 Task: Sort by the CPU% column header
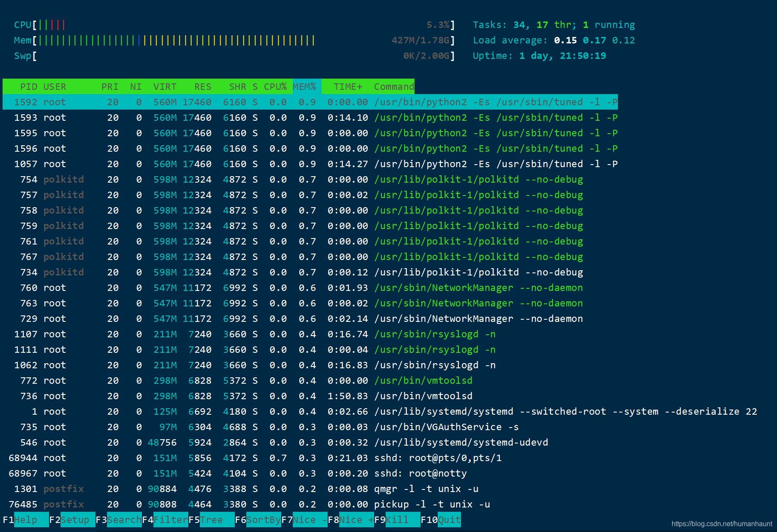point(275,87)
